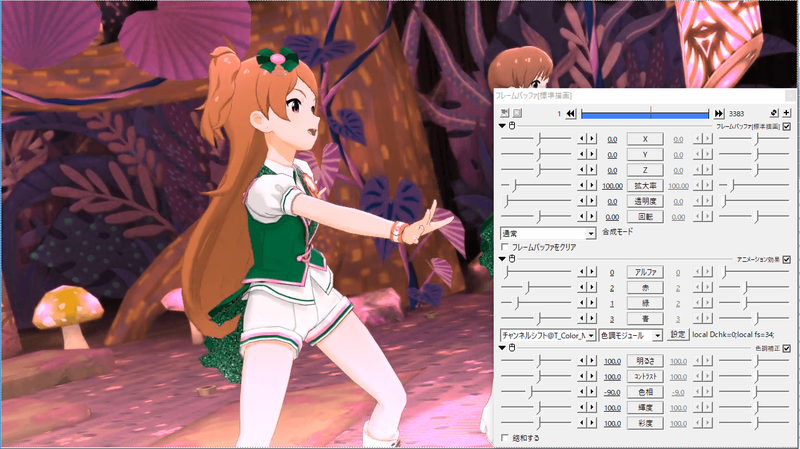Click the left 透明度 slider handle
The height and width of the screenshot is (449, 800).
(x=507, y=201)
